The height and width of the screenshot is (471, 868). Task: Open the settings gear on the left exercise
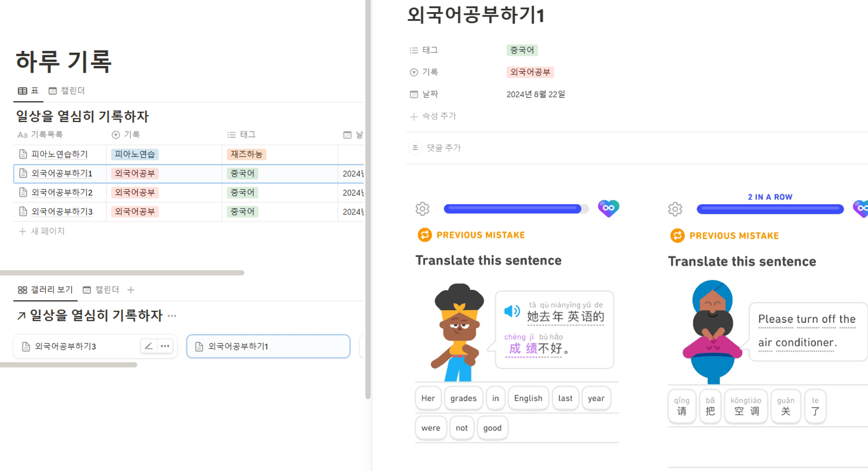click(x=422, y=208)
